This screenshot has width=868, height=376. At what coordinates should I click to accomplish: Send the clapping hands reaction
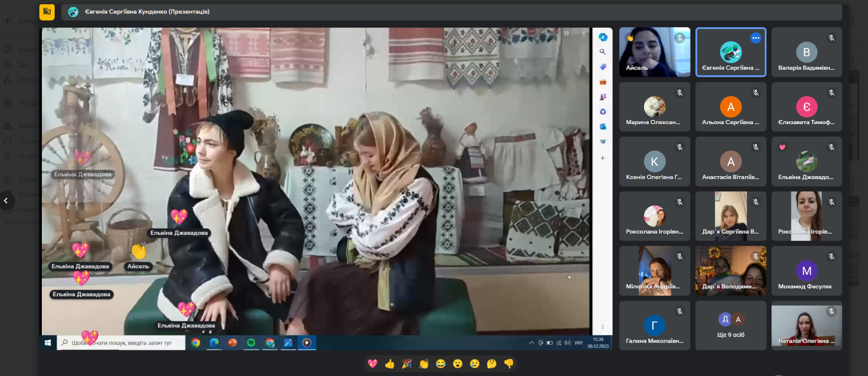(424, 364)
